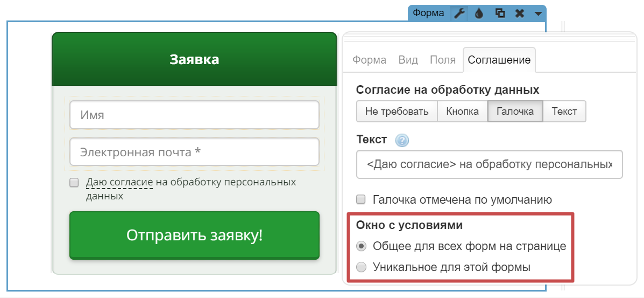Click the Электронная почта input field
644x298 pixels.
click(x=194, y=152)
